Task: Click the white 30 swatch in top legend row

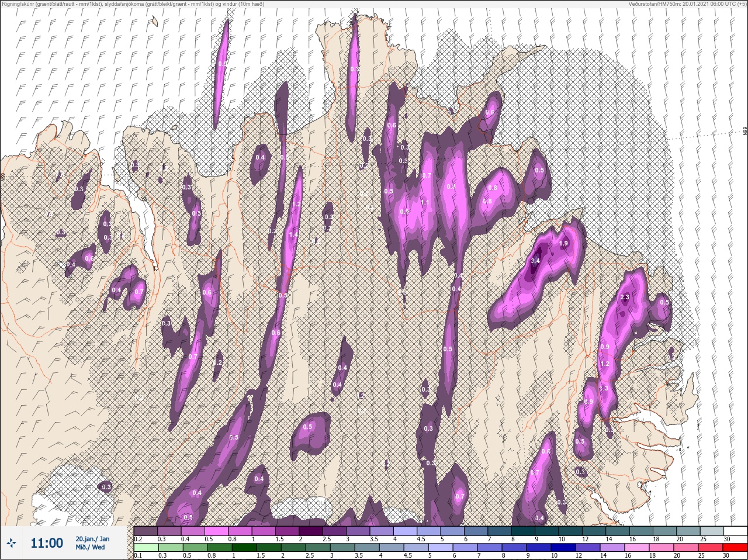Action: (735, 531)
